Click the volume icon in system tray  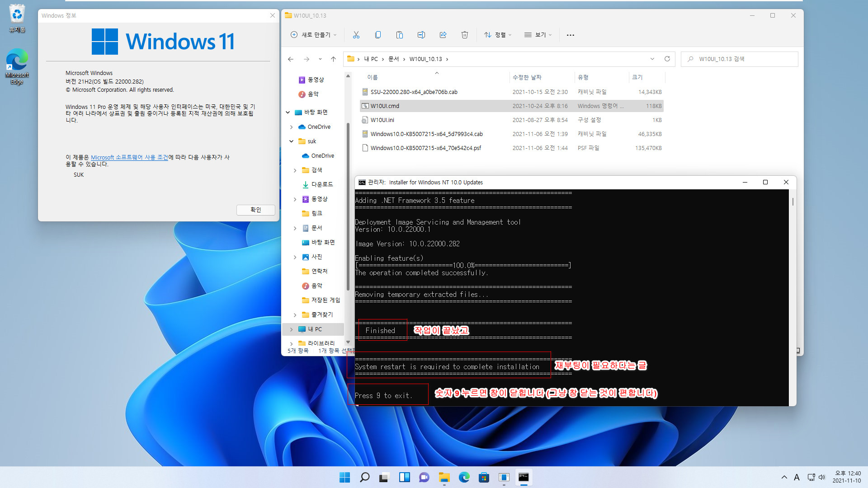822,477
